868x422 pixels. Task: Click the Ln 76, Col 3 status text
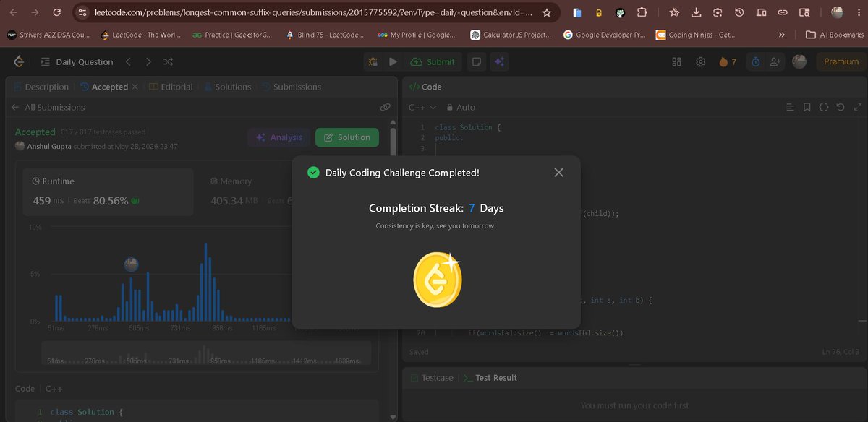pos(841,352)
